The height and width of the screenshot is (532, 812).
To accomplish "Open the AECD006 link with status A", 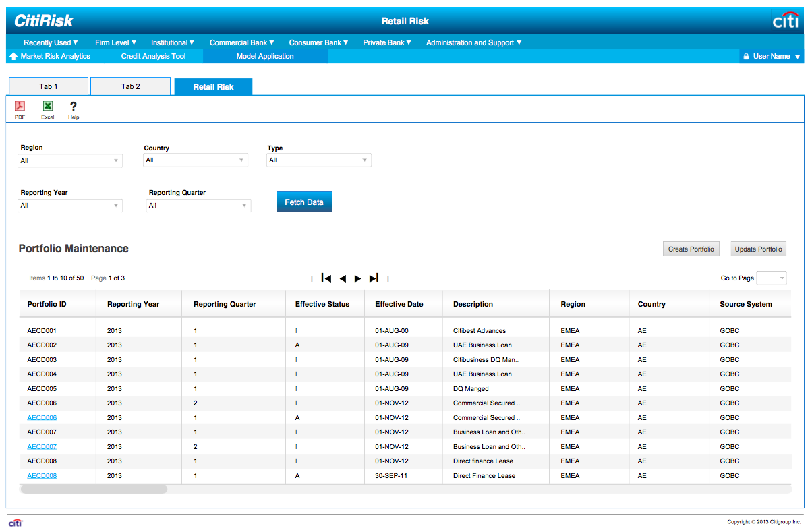I will tap(42, 418).
